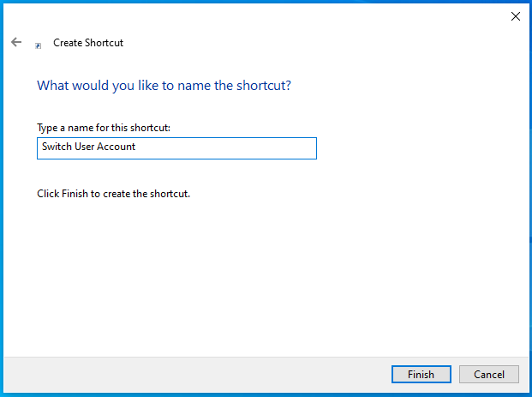Click the word "Finish" in instruction sentence
The height and width of the screenshot is (397, 532).
[75, 194]
